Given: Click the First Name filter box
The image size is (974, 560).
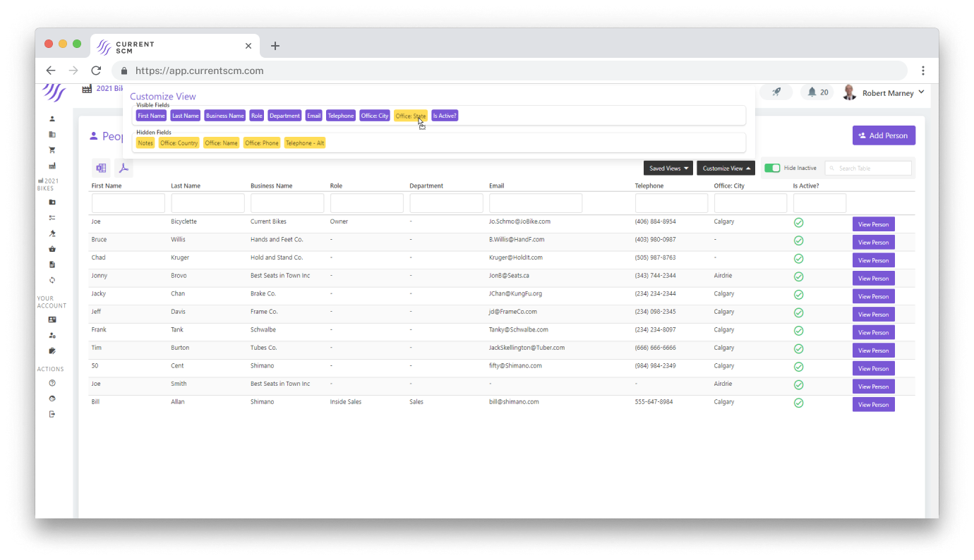Looking at the screenshot, I should coord(128,203).
